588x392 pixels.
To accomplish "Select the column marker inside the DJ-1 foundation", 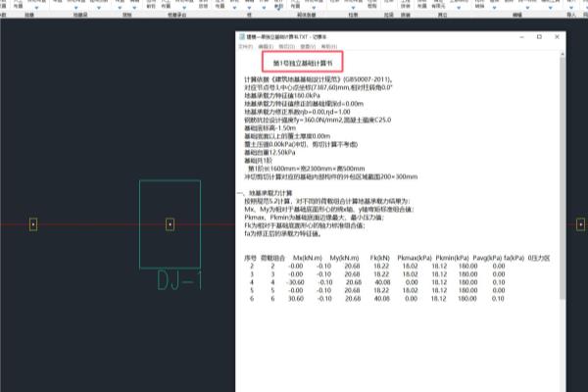I will pyautogui.click(x=170, y=224).
